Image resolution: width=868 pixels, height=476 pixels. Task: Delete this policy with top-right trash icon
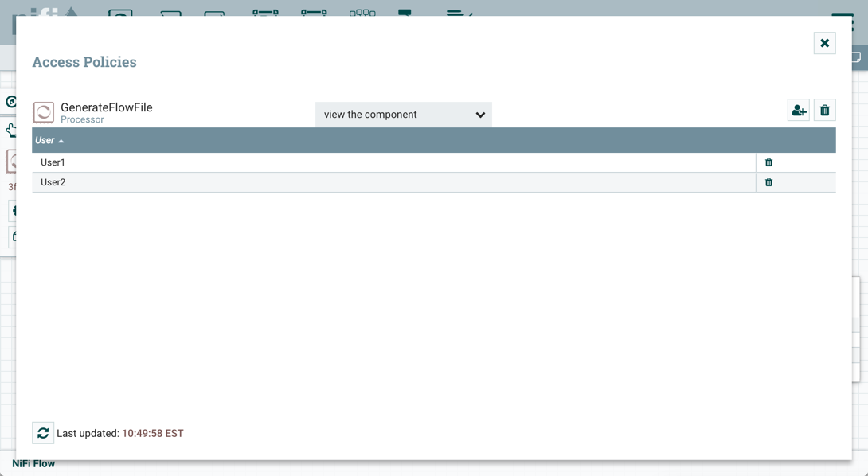pos(824,111)
